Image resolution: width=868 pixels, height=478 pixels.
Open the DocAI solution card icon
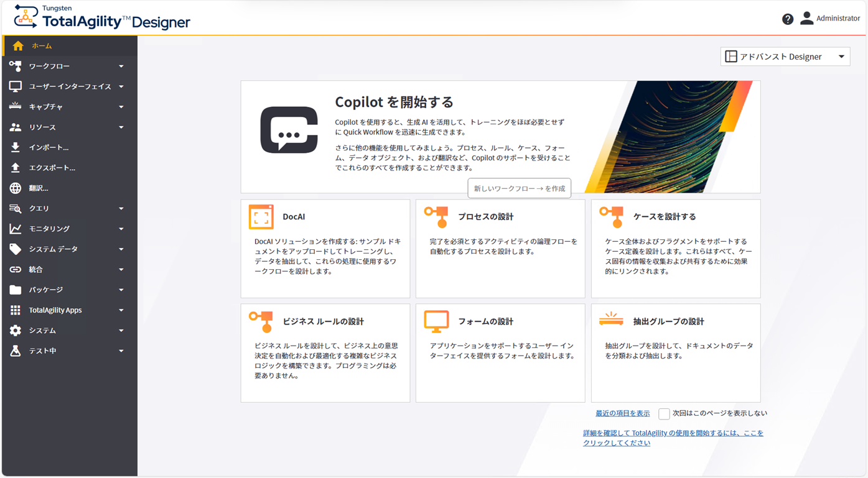(261, 216)
